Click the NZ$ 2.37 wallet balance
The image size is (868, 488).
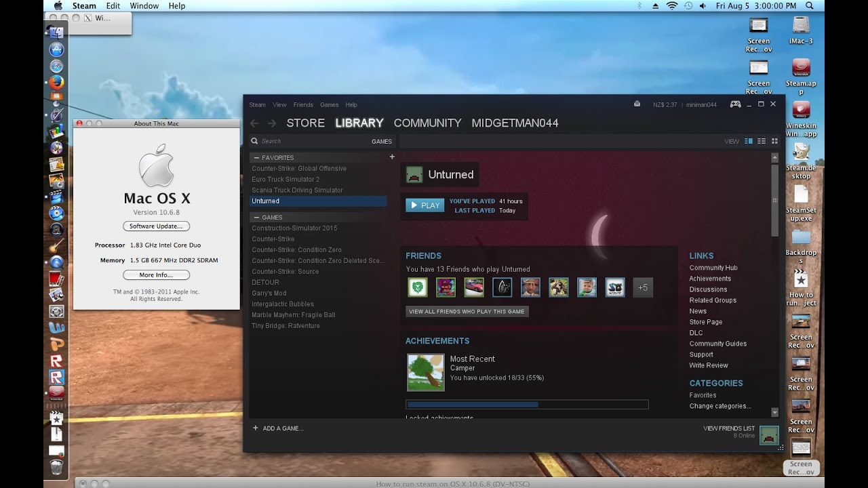665,105
